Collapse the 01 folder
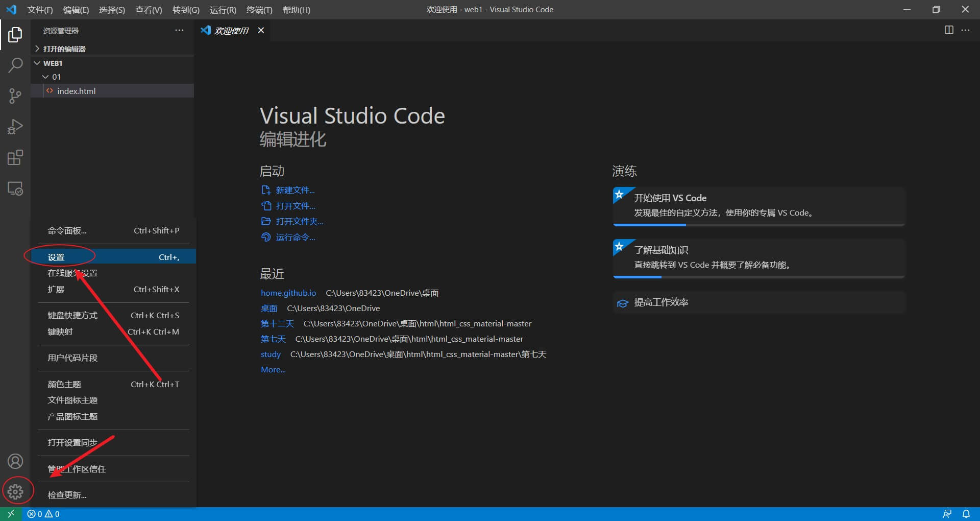980x521 pixels. (x=112, y=77)
